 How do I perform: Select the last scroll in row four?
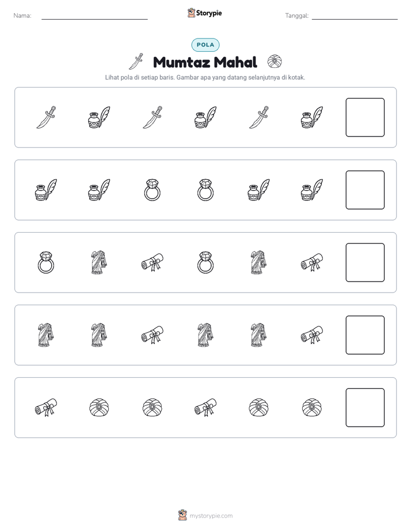[x=312, y=335]
